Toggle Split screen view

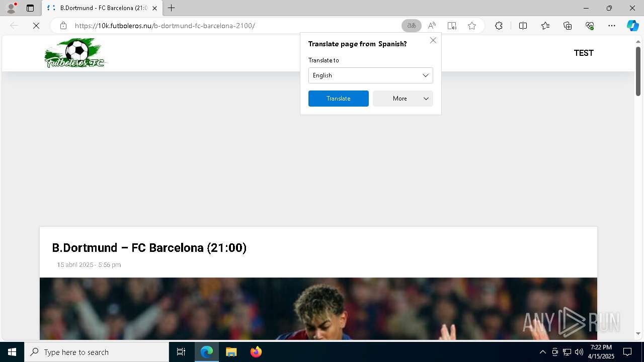[x=523, y=26]
